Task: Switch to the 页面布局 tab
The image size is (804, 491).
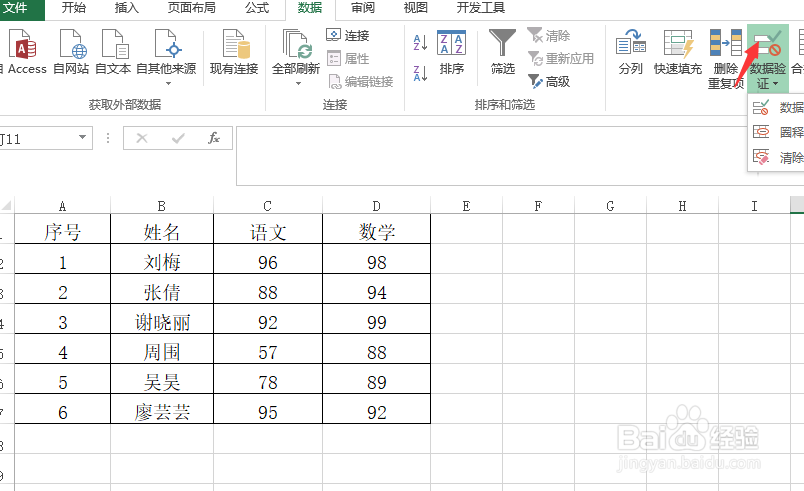Action: coord(191,8)
